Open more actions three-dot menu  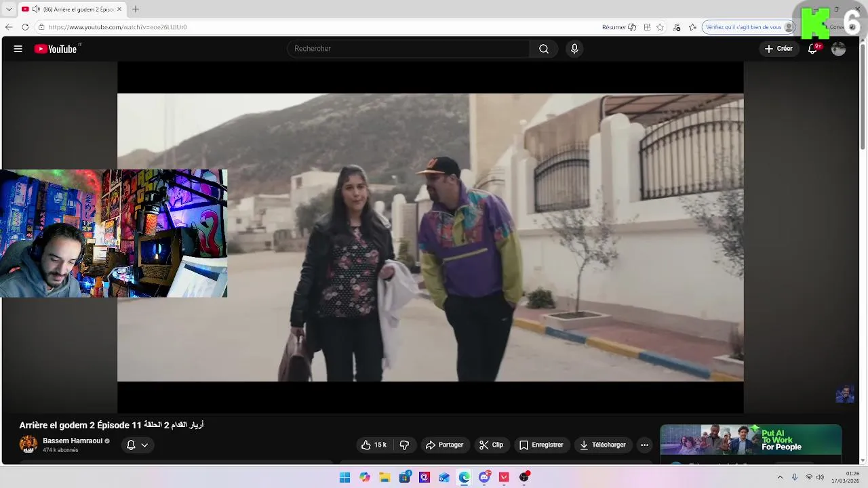click(x=644, y=445)
